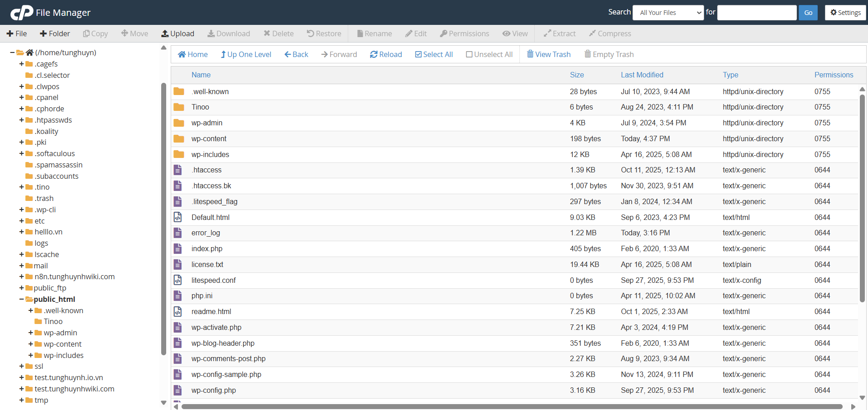868x410 pixels.
Task: Sort files by Last Modified column
Action: (642, 75)
